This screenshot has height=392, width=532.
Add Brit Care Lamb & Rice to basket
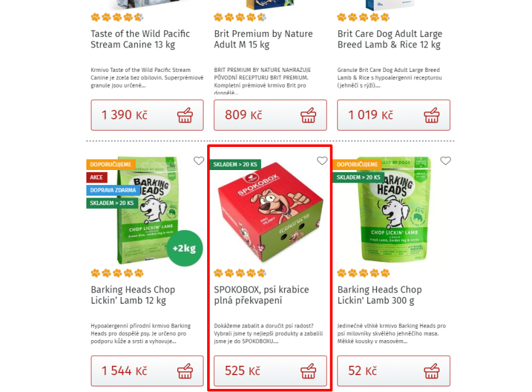pyautogui.click(x=432, y=115)
